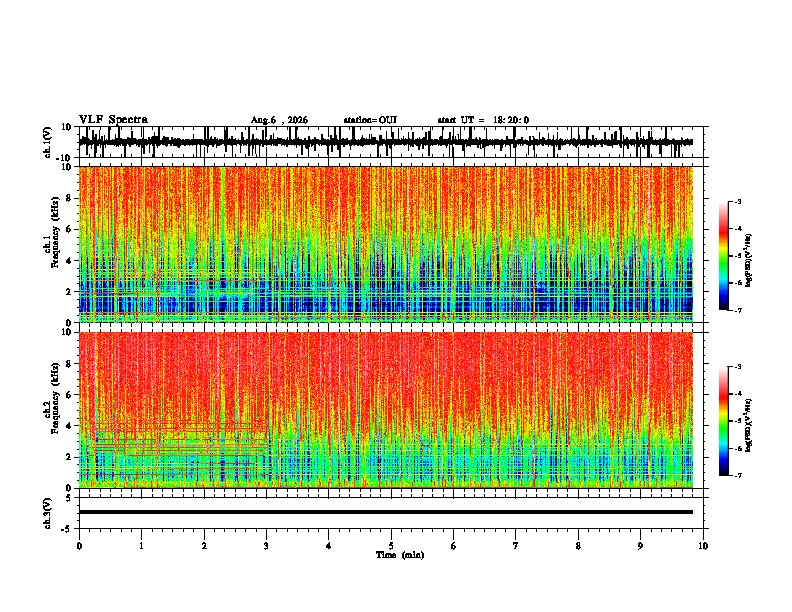Click the ch.3(V) axis label
This screenshot has height=612, width=792.
click(48, 513)
